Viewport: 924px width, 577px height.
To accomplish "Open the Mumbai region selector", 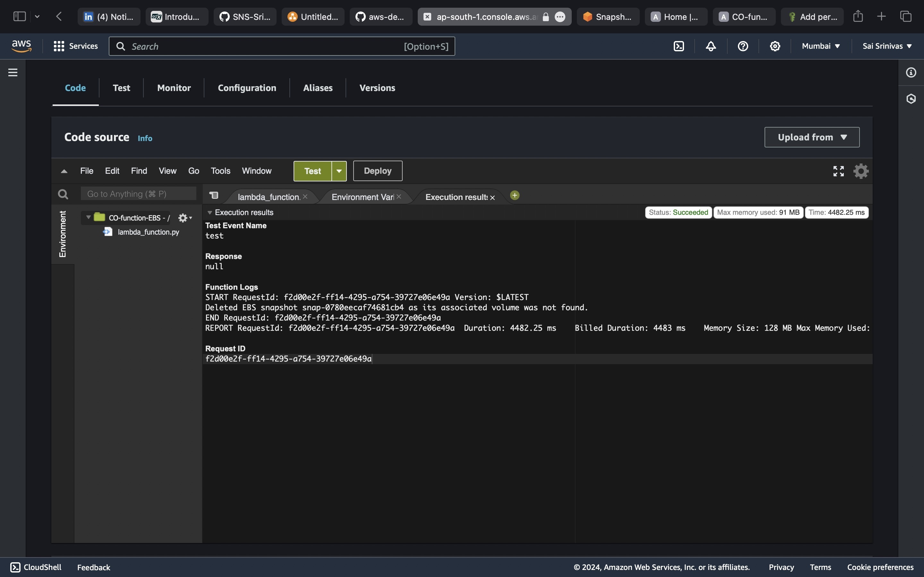I will tap(820, 46).
